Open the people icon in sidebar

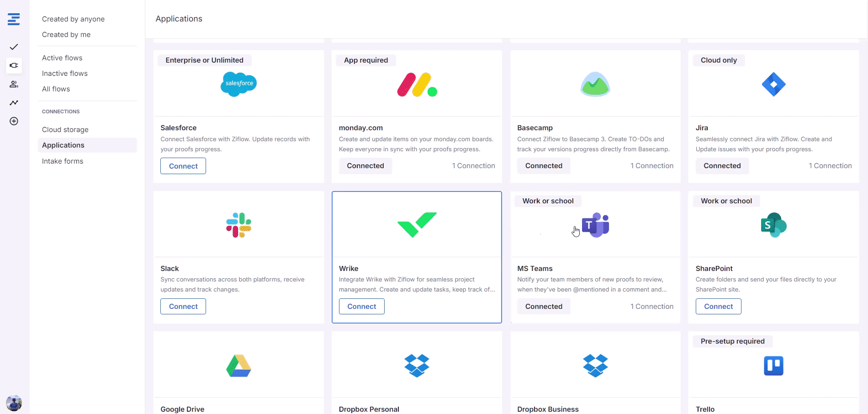[x=14, y=84]
